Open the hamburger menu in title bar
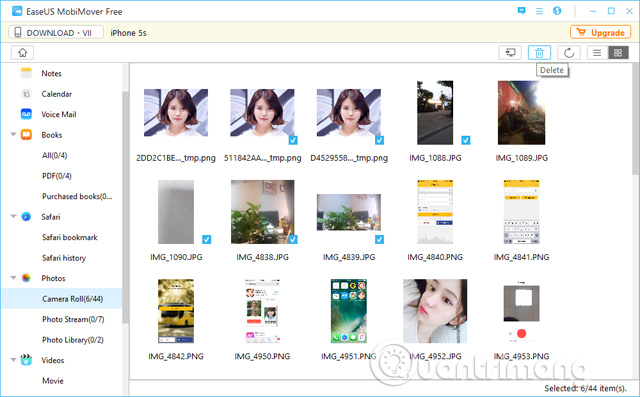The width and height of the screenshot is (640, 397). click(539, 11)
